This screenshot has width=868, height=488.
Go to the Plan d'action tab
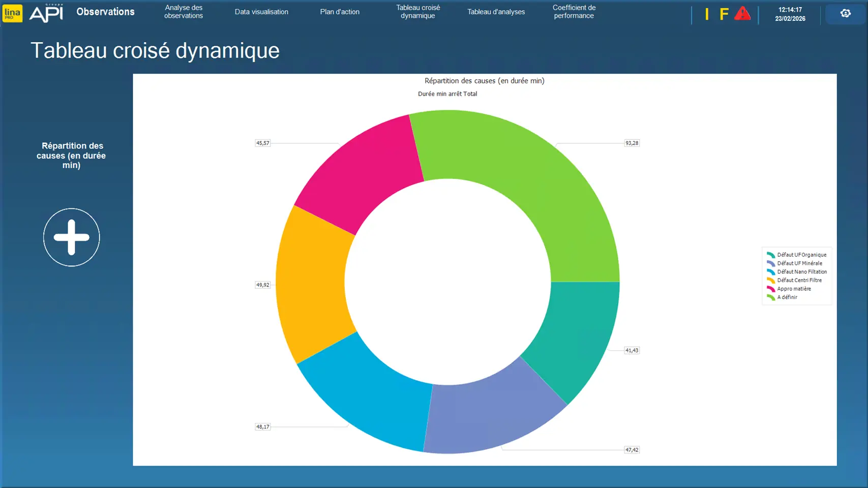click(340, 12)
